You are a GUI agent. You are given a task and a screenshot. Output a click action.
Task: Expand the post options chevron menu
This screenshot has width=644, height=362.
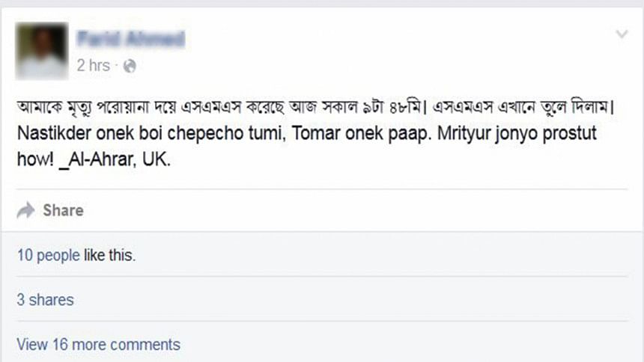621,34
